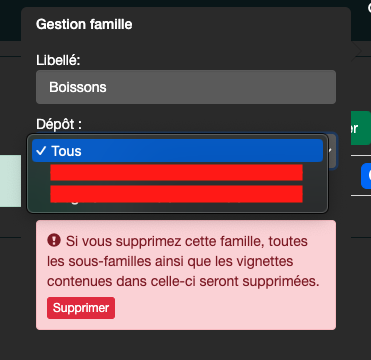Click the white character in the top-right corner
This screenshot has width=371, height=360.
[369, 7]
